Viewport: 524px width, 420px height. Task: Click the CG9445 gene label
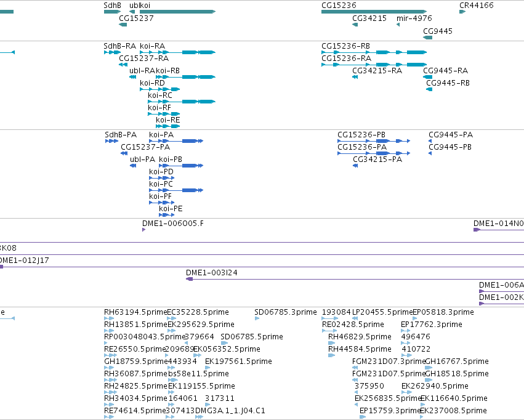click(438, 31)
